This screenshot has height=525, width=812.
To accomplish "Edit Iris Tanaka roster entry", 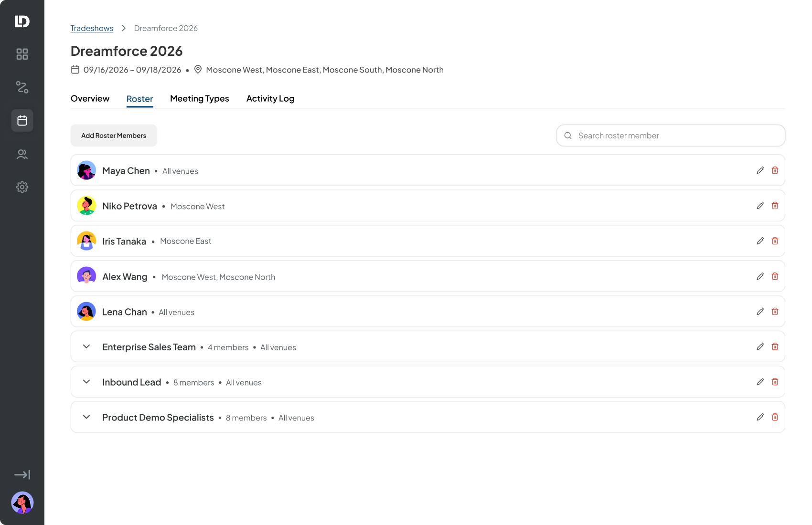I will pyautogui.click(x=760, y=241).
